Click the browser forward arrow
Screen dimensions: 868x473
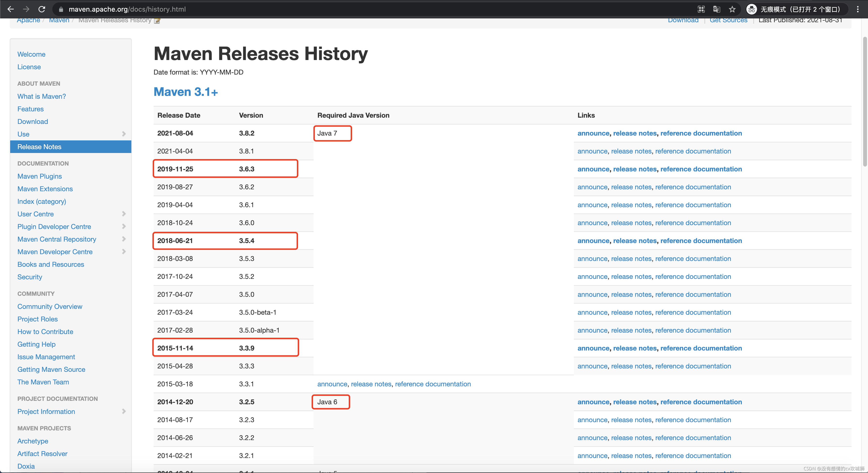tap(26, 9)
